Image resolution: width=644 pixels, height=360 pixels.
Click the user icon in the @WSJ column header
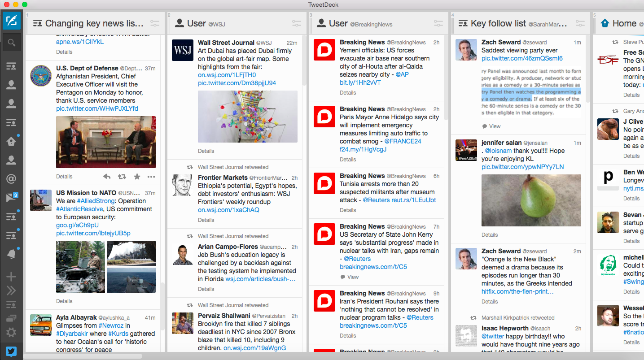click(x=180, y=23)
